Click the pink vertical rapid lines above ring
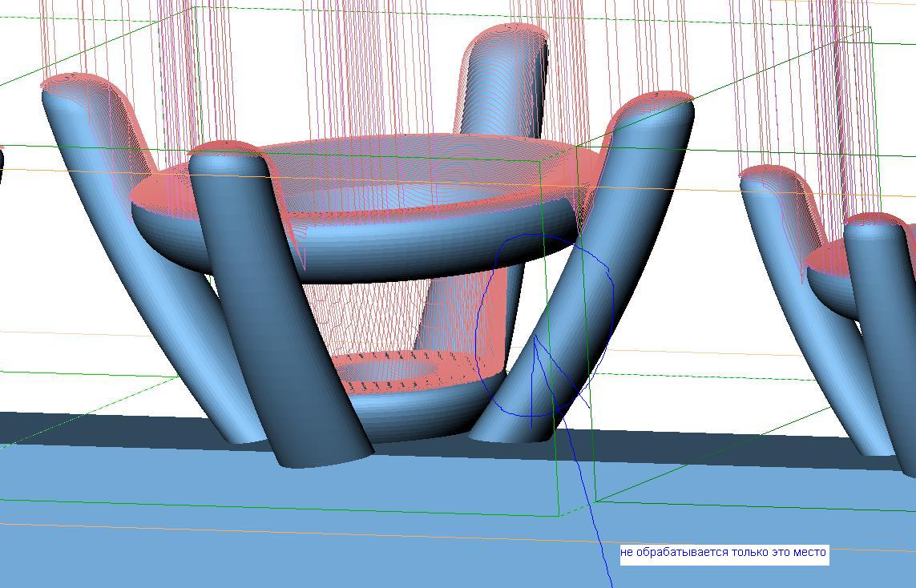916x588 pixels. pyautogui.click(x=361, y=80)
